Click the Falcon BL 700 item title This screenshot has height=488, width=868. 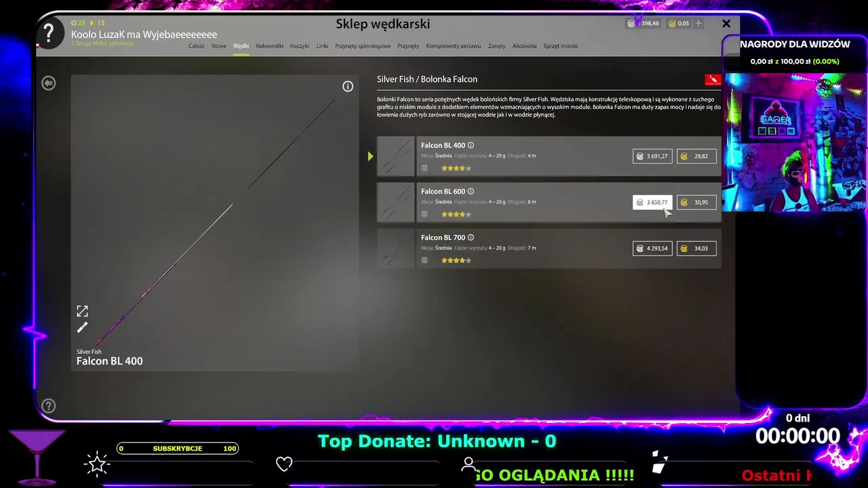(x=443, y=237)
